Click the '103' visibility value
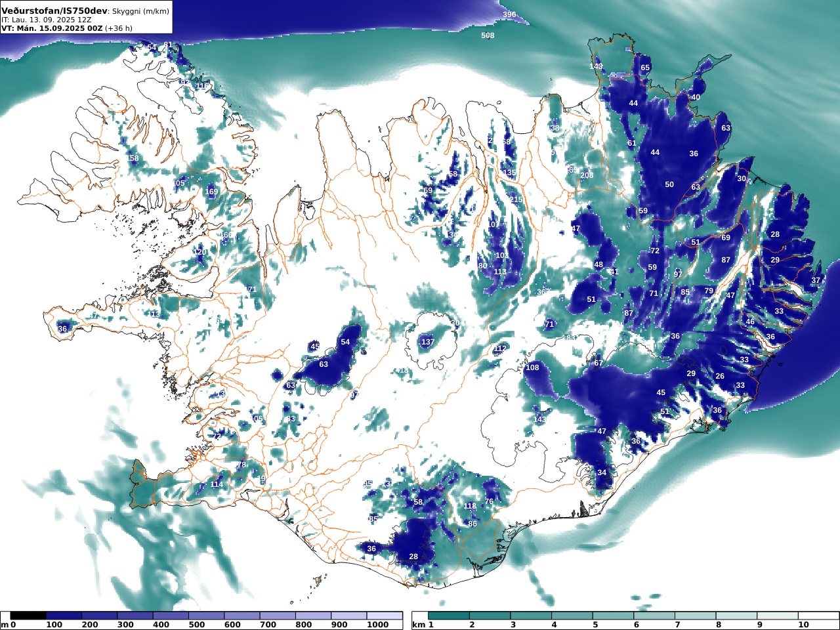 pos(502,255)
